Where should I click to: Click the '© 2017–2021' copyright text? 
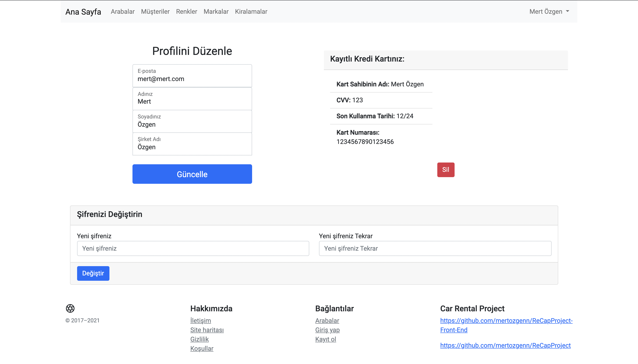pos(83,321)
